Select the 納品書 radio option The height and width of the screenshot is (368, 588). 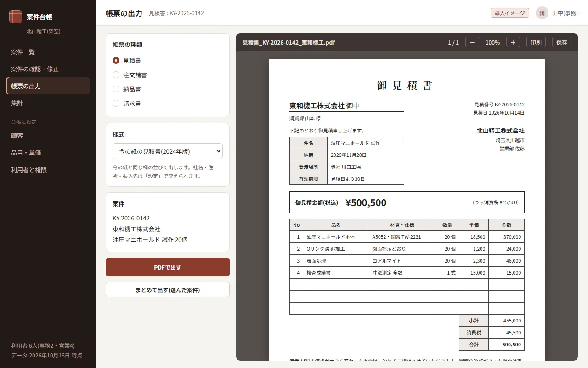[116, 89]
